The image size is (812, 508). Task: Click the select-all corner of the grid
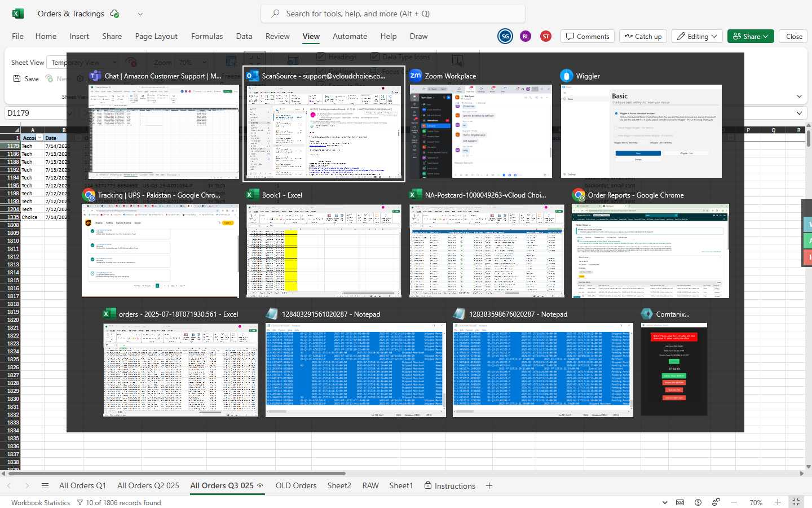[10, 130]
